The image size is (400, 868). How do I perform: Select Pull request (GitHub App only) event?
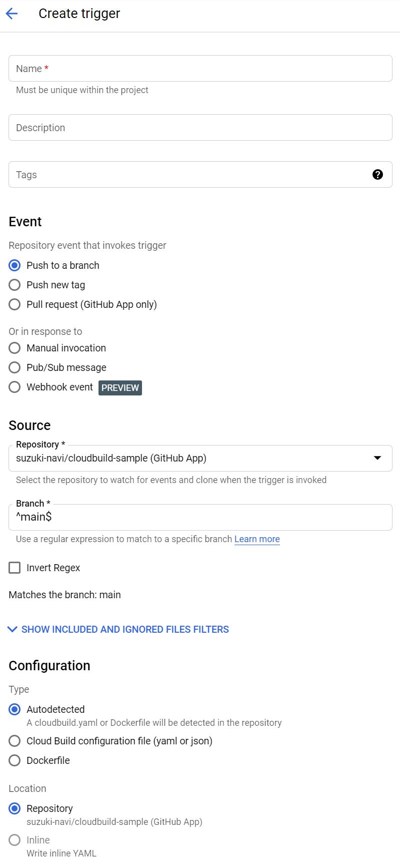pyautogui.click(x=14, y=304)
